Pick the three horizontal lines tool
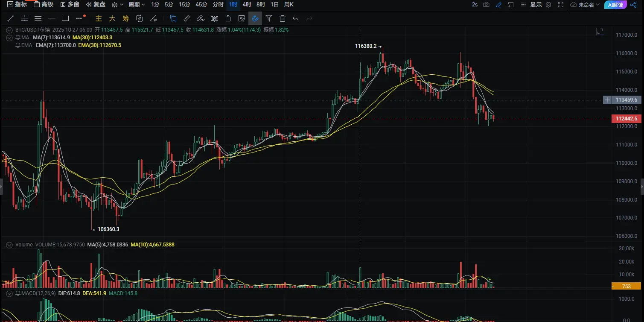 point(38,18)
